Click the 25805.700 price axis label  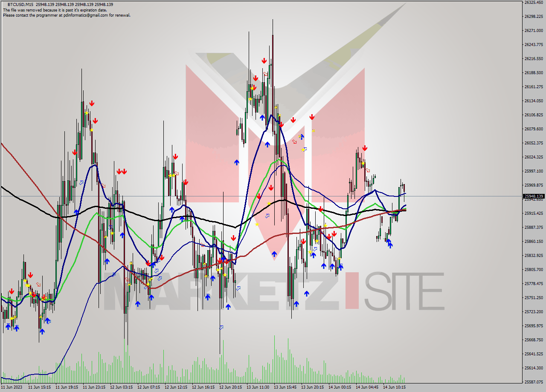tap(534, 270)
